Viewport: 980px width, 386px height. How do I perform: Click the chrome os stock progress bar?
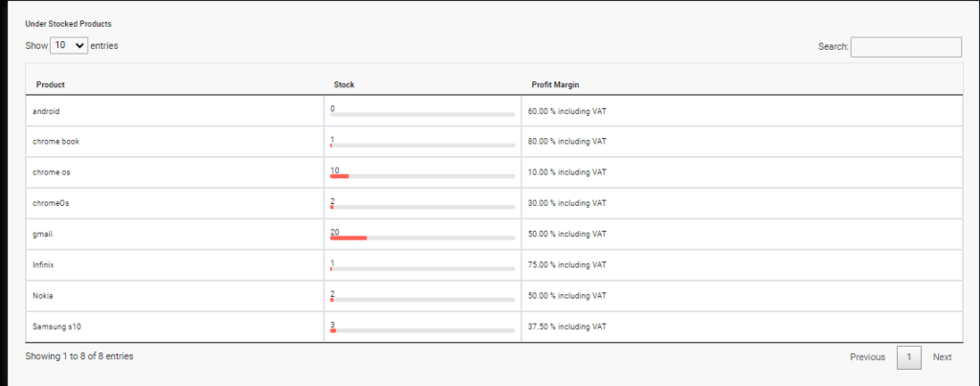[x=422, y=177]
